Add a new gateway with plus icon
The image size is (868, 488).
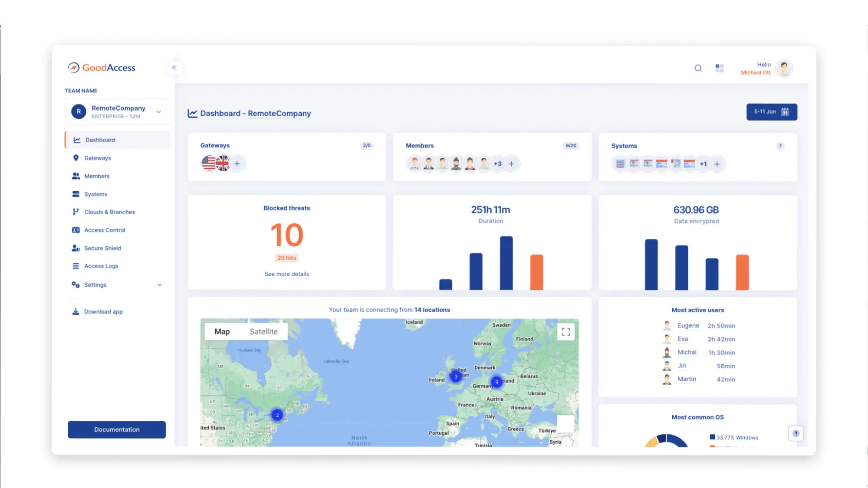click(x=237, y=164)
